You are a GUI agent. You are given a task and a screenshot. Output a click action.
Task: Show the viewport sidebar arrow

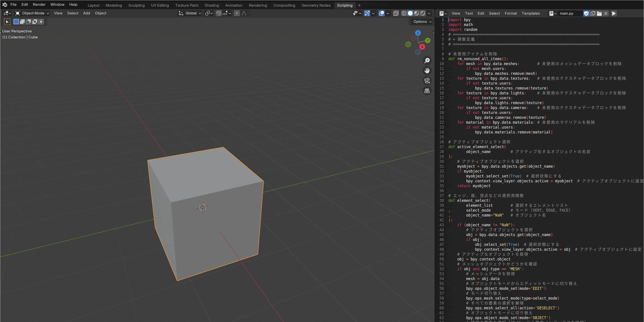[x=433, y=33]
